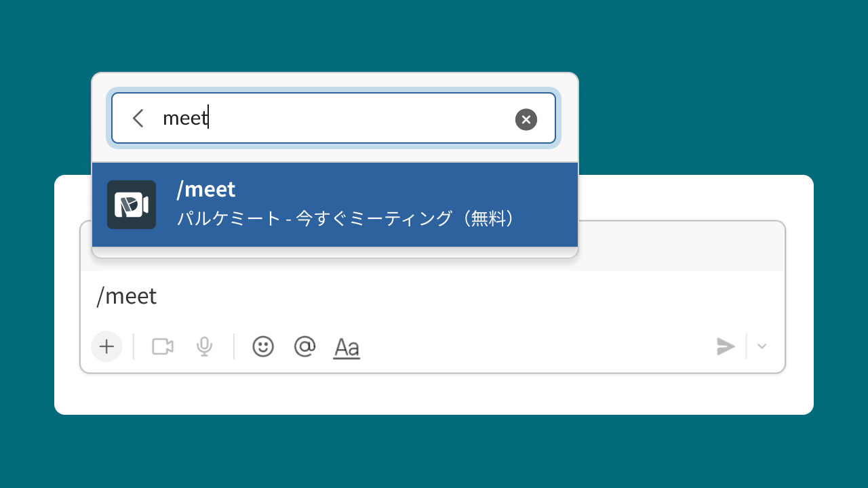Click the send message arrow icon
This screenshot has height=488, width=868.
pos(725,346)
